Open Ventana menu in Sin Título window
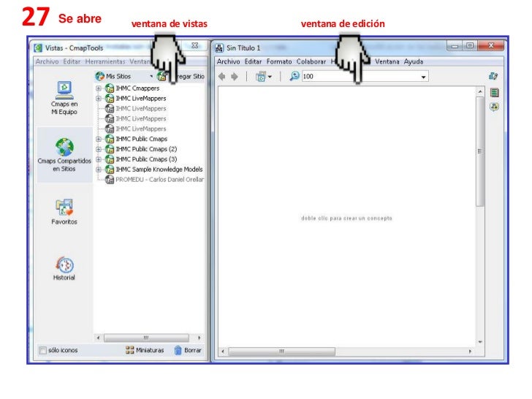The height and width of the screenshot is (399, 532). pos(387,61)
